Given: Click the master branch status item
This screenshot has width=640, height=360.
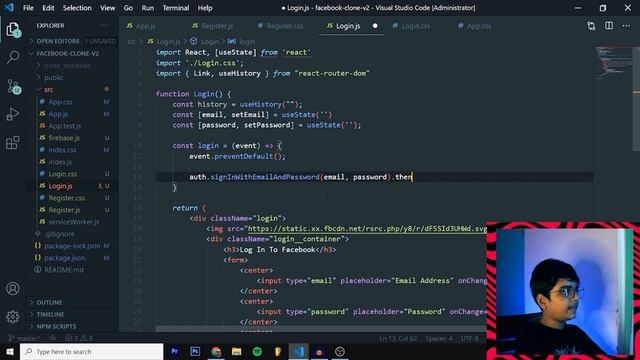Looking at the screenshot, I should point(24,338).
